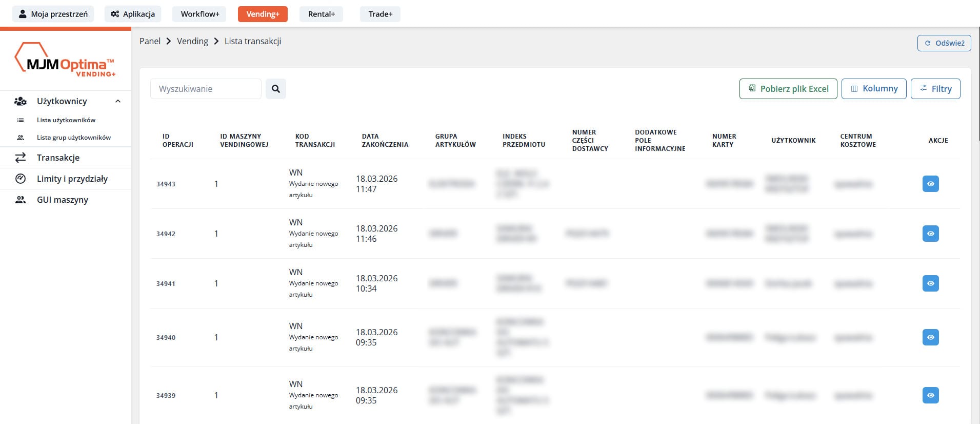
Task: Click the Pobierz plik Excel button
Action: (788, 89)
